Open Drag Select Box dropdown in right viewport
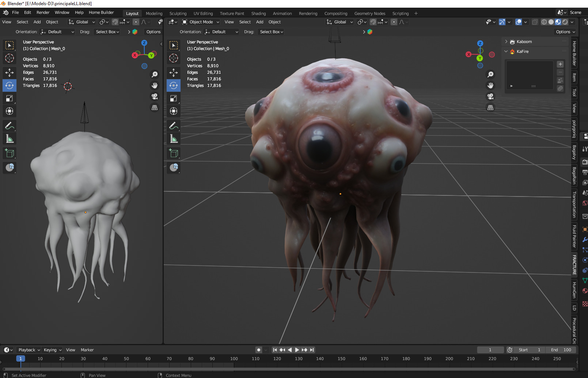 coord(272,32)
